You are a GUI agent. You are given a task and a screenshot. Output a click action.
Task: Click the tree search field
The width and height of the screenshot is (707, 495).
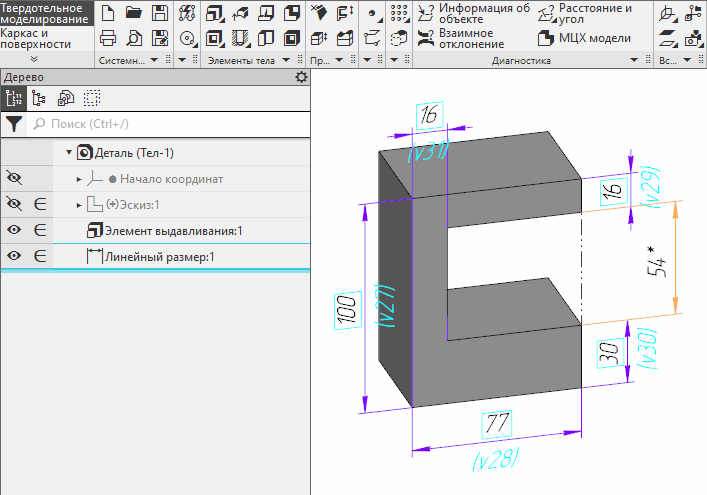point(170,124)
